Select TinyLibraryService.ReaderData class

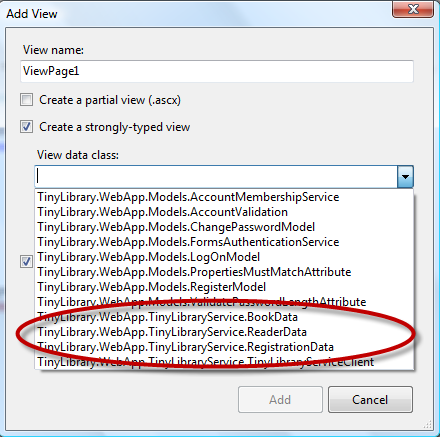point(224,332)
